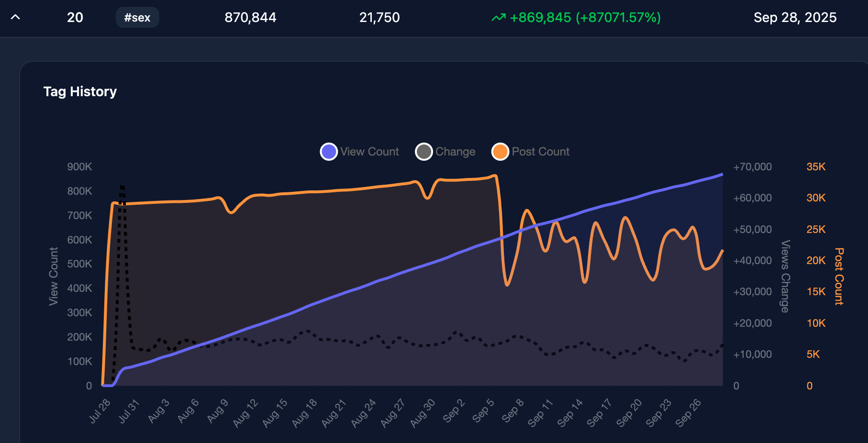Click rank number 20 in the row
Image resolution: width=868 pixels, height=443 pixels.
[75, 18]
